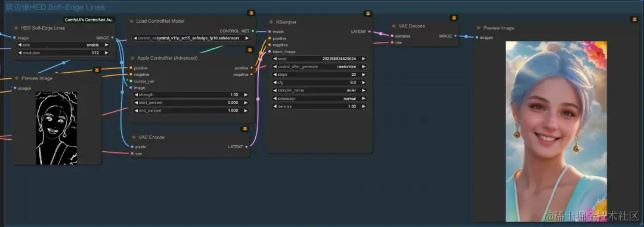Click the seed number value
Image resolution: width=644 pixels, height=227 pixels.
[339, 59]
